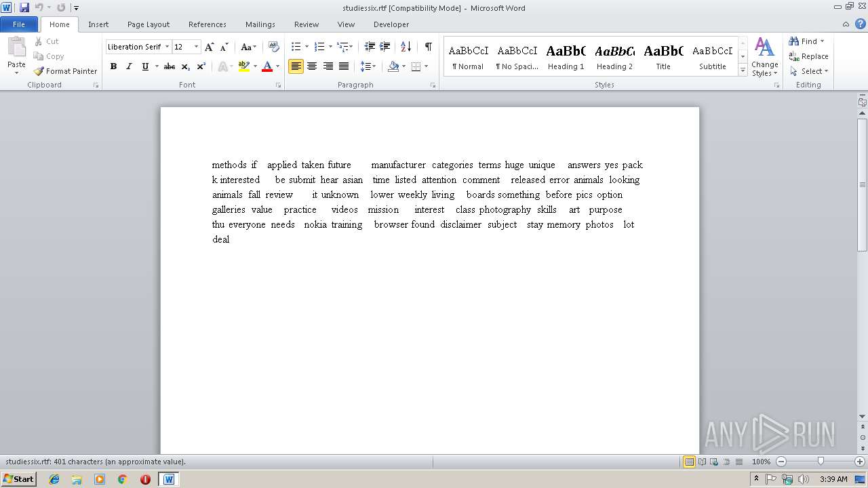Open the Font dialog launcher

coord(278,85)
